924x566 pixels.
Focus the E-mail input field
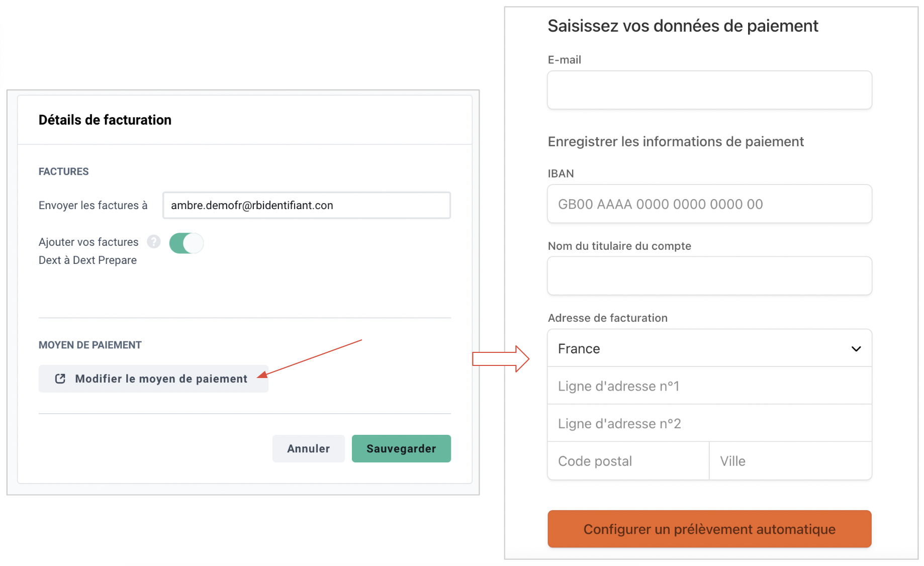pyautogui.click(x=709, y=90)
